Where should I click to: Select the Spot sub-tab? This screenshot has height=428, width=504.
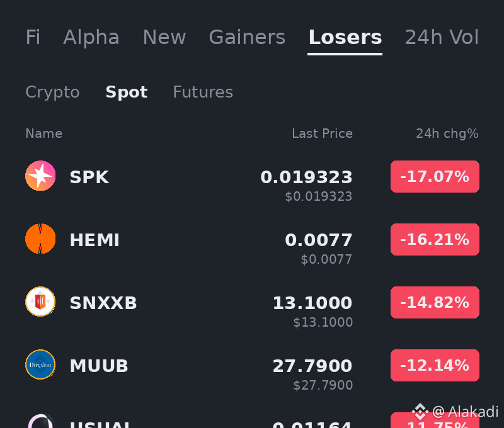coord(127,93)
